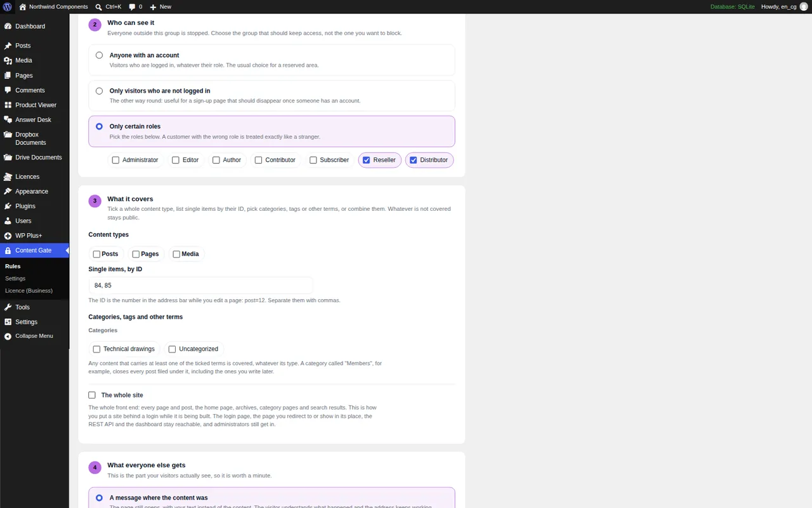Tick the Subscriber role checkbox
This screenshot has height=508, width=812.
313,160
